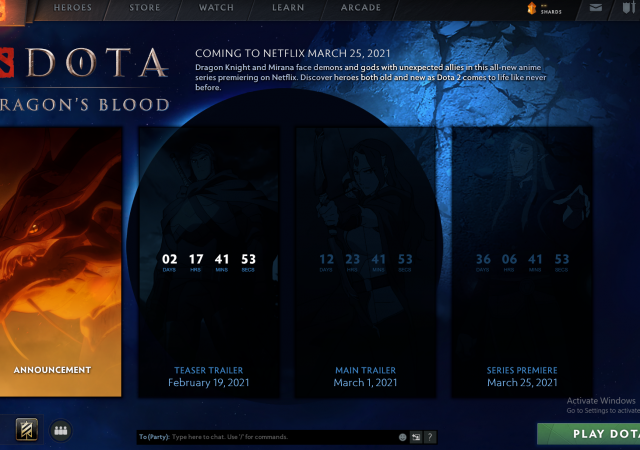Go to the Learn tab

pyautogui.click(x=288, y=8)
